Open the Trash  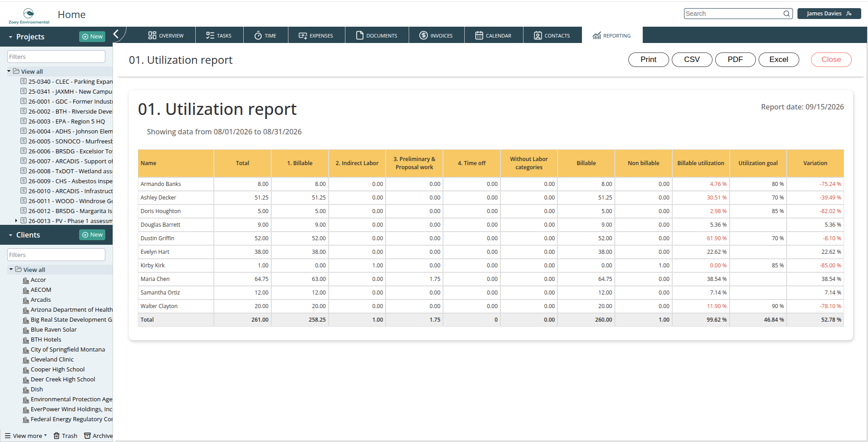tap(66, 436)
